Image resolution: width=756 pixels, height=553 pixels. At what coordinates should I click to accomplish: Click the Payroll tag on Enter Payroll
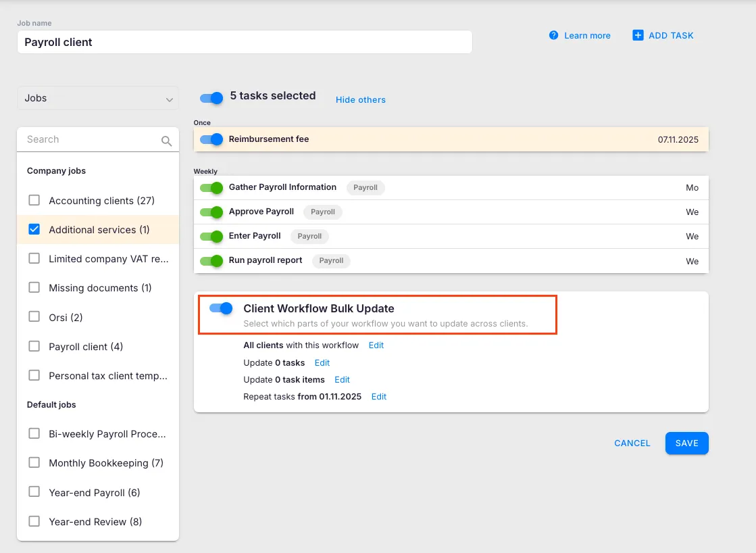pyautogui.click(x=309, y=236)
